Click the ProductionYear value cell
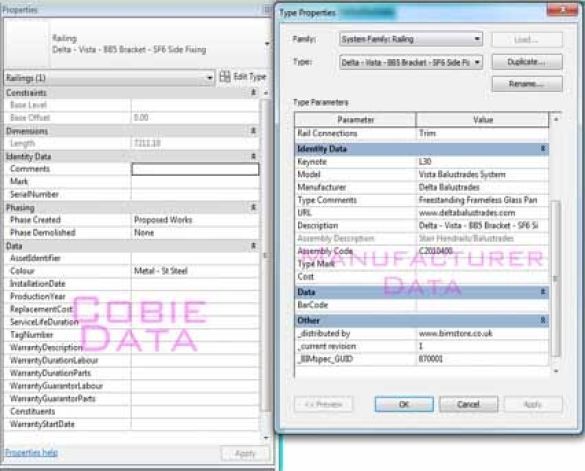The width and height of the screenshot is (585, 471). tap(195, 296)
